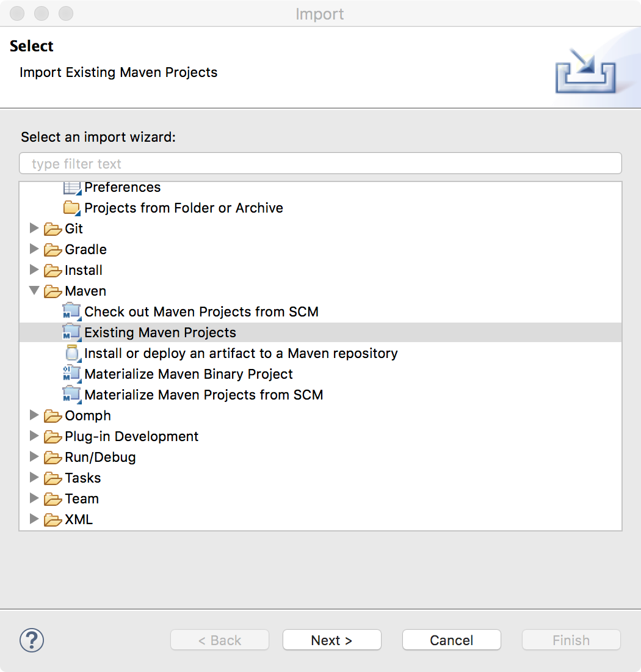Expand the Team category
641x672 pixels.
(34, 499)
